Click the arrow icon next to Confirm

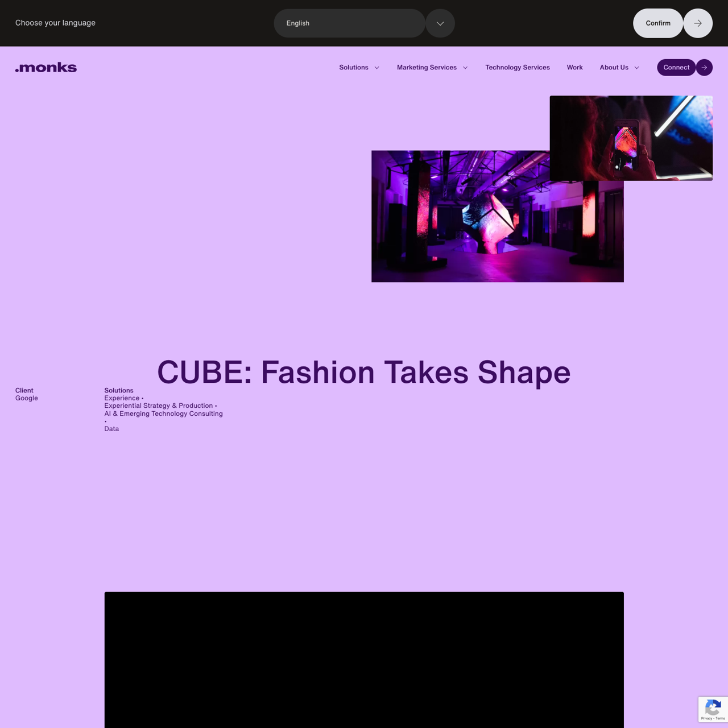(x=698, y=23)
